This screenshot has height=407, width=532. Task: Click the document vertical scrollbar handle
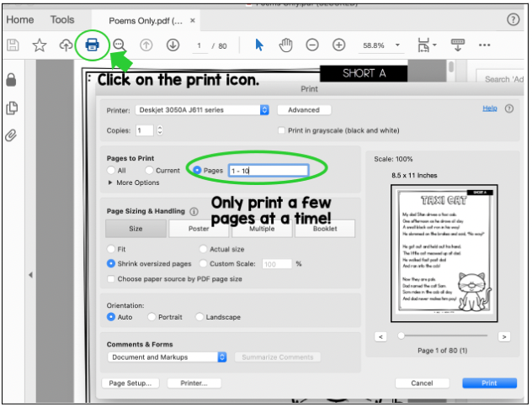pos(451,66)
